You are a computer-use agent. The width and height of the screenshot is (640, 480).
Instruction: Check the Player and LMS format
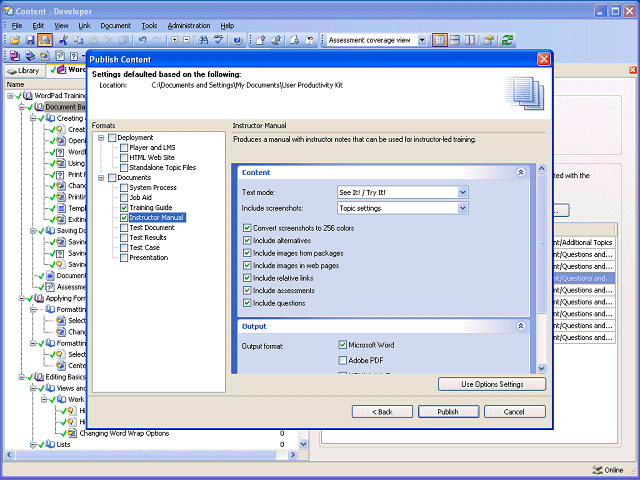click(x=124, y=147)
